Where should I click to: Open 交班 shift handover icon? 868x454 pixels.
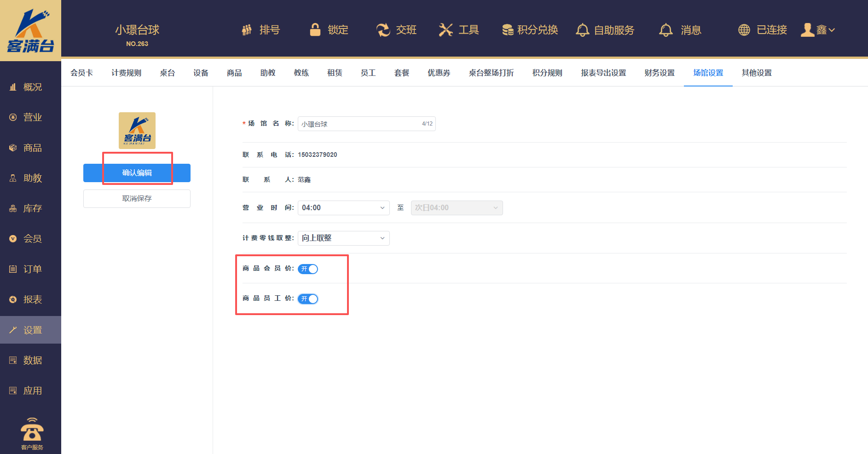[383, 30]
